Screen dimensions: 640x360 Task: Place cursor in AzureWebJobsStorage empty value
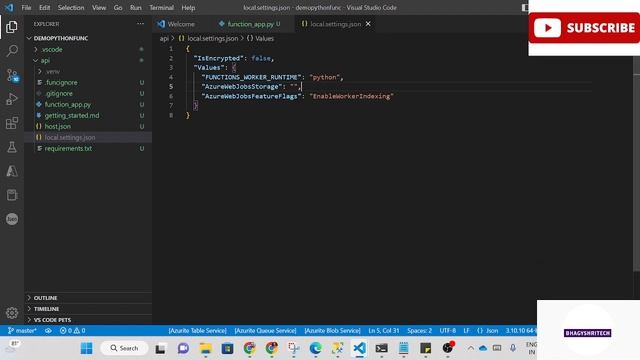point(294,87)
